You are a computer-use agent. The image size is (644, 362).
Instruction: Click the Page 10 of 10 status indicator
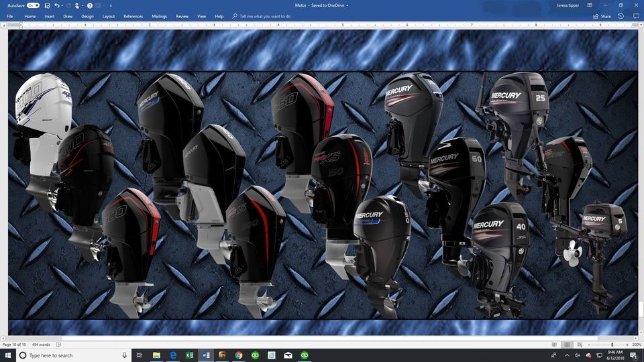pyautogui.click(x=14, y=345)
